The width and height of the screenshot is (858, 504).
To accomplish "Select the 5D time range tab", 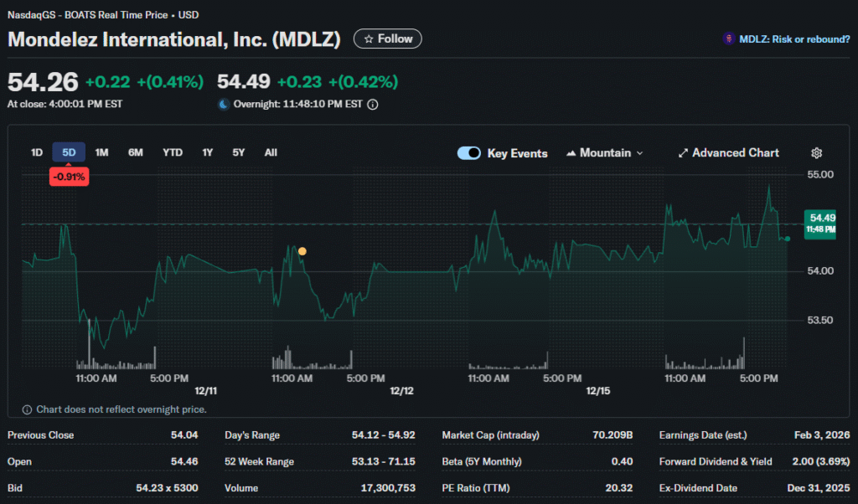I will click(69, 152).
